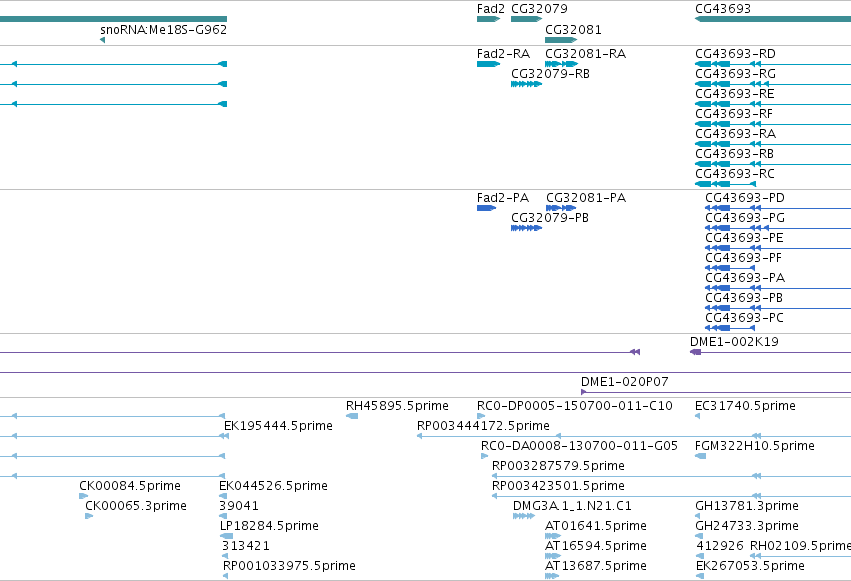
Task: Select protein CG43693-PF
Action: (x=730, y=268)
